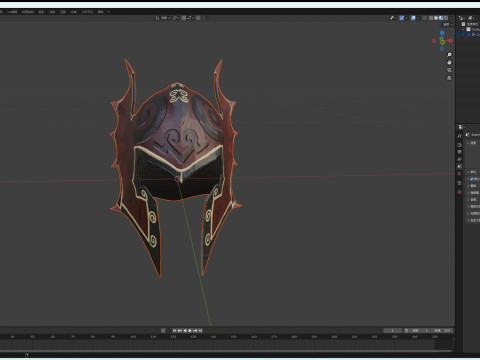Open transform orientation 全局 dropdown

click(163, 18)
